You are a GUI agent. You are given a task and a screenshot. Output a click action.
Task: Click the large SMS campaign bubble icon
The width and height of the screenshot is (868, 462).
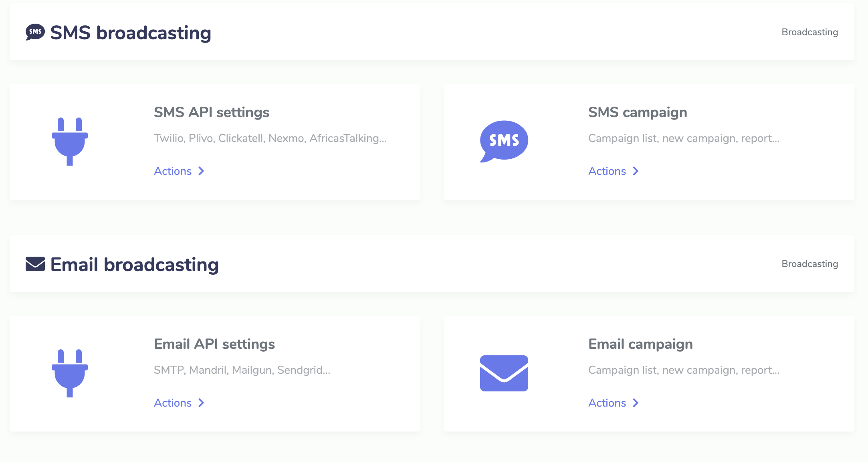coord(504,141)
